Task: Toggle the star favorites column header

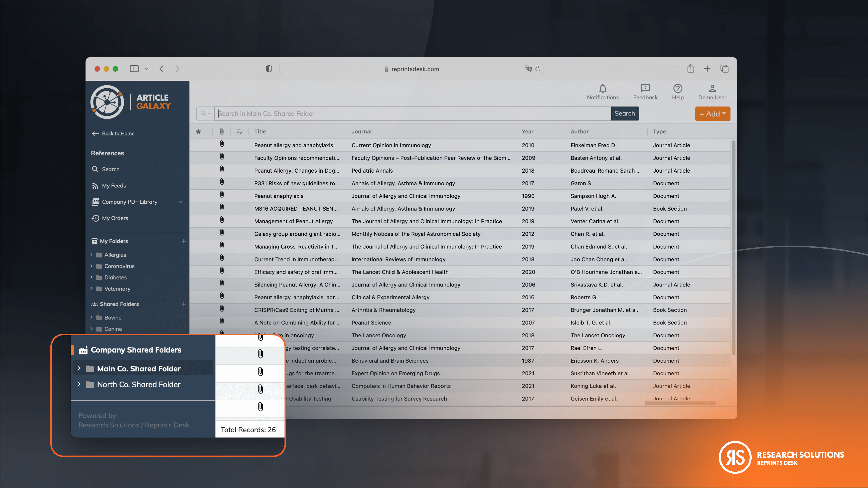Action: pos(199,131)
